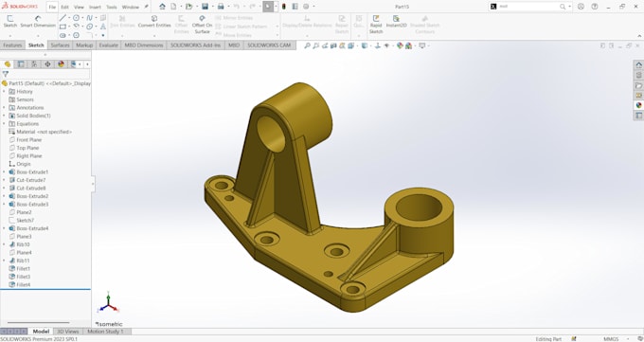Switch to the Evaluate tab

[108, 45]
